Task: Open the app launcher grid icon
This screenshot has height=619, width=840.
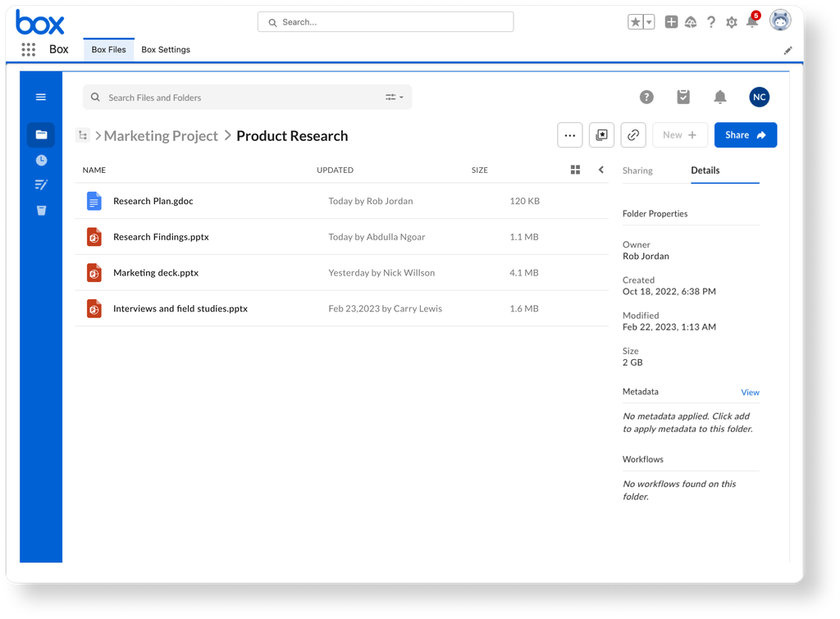Action: pyautogui.click(x=29, y=50)
